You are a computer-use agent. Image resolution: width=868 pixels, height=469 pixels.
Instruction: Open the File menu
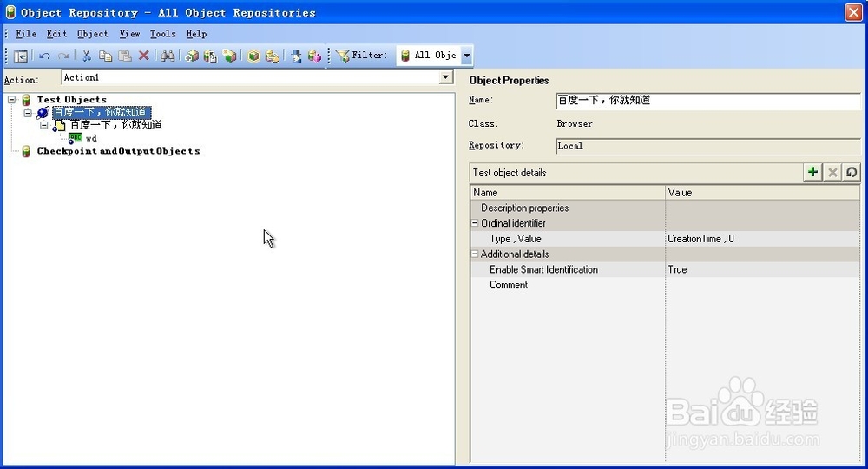(x=26, y=34)
